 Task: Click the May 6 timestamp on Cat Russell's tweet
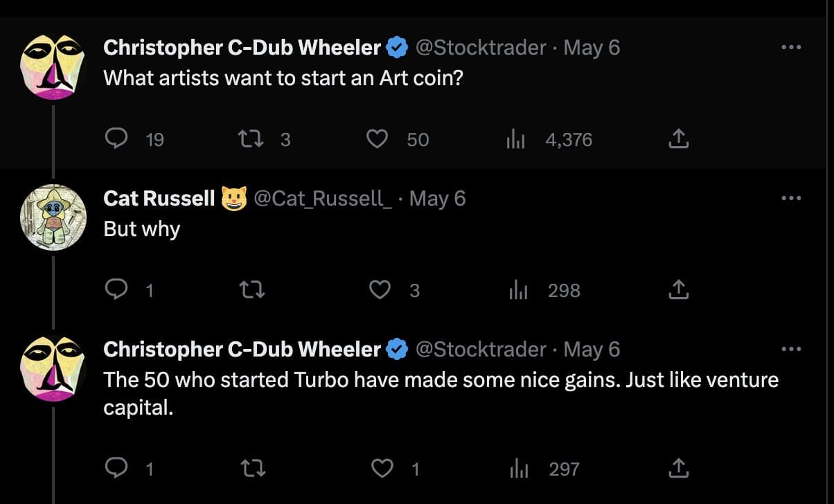438,199
